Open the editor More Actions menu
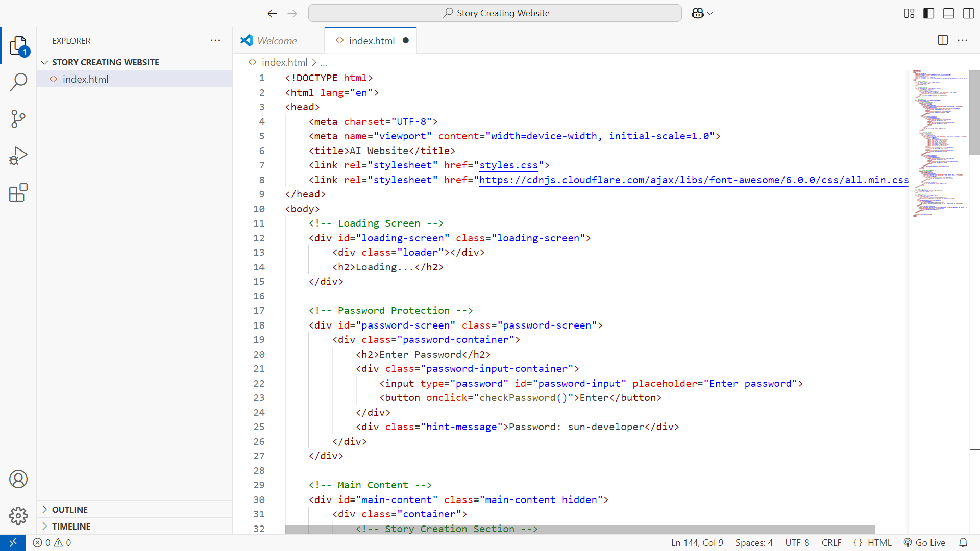The height and width of the screenshot is (551, 980). [963, 40]
